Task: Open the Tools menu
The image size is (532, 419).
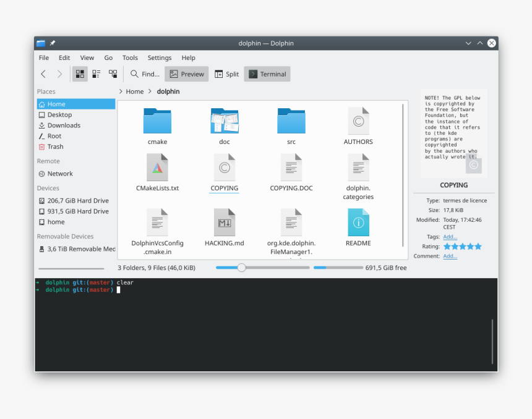Action: click(130, 57)
